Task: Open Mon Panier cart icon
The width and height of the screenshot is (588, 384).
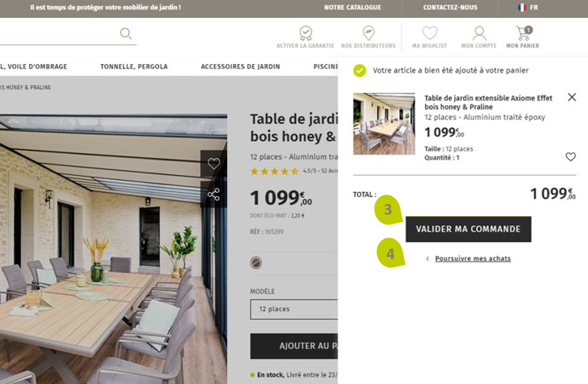Action: [x=523, y=33]
